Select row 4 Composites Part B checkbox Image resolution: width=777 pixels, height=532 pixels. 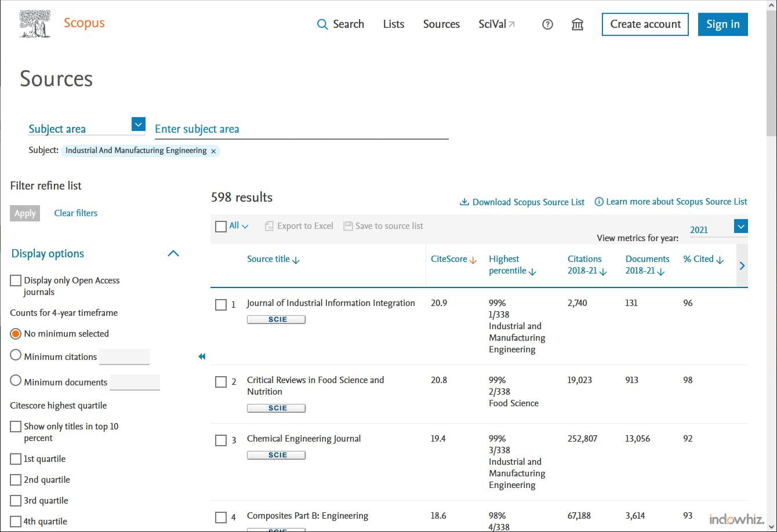click(221, 518)
